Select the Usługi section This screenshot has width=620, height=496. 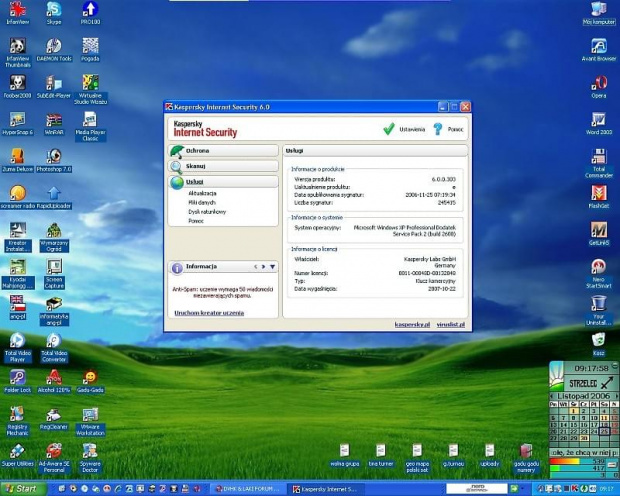point(223,182)
